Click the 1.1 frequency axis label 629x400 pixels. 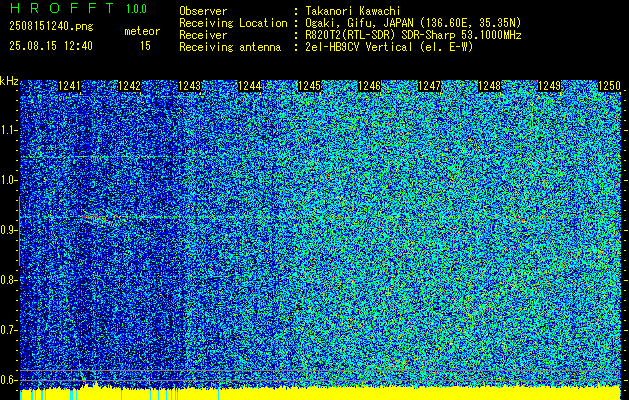click(x=8, y=130)
